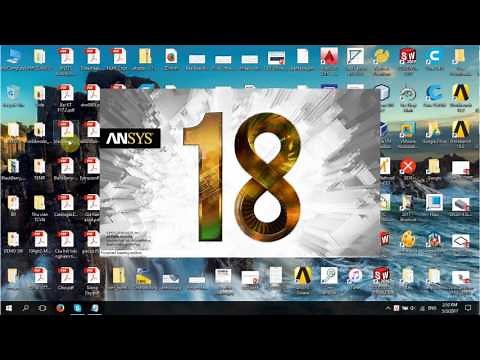Launch the red AutoCAD shortcut icon
Screen dimensions: 480x360
(329, 56)
